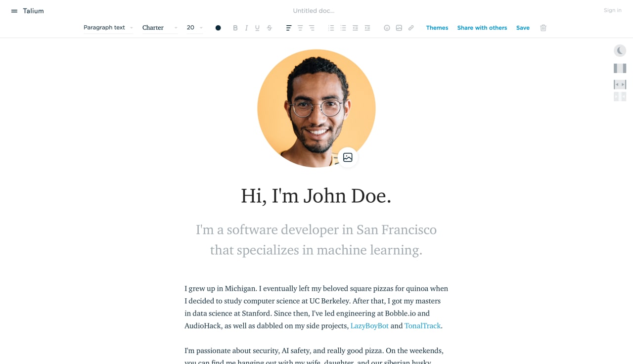Insert a numbered list

(331, 28)
